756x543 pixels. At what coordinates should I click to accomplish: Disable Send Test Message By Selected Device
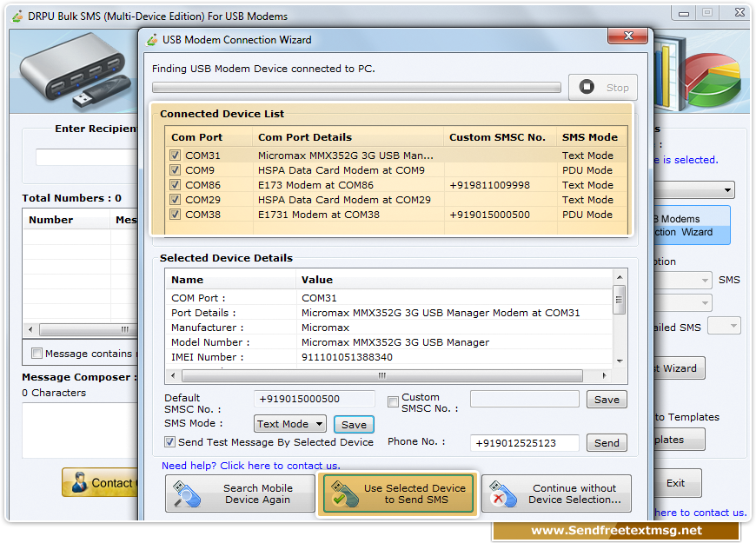pyautogui.click(x=170, y=442)
